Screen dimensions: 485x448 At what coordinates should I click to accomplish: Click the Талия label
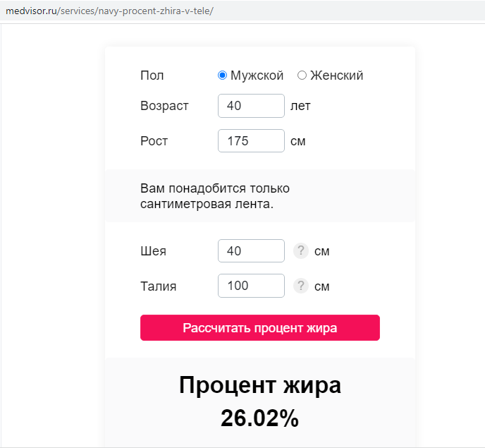(159, 286)
